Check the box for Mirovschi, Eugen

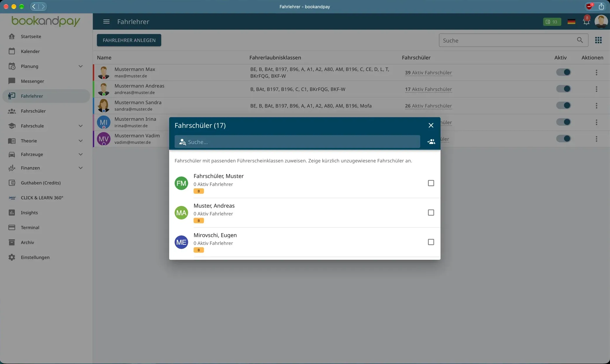[x=431, y=242]
